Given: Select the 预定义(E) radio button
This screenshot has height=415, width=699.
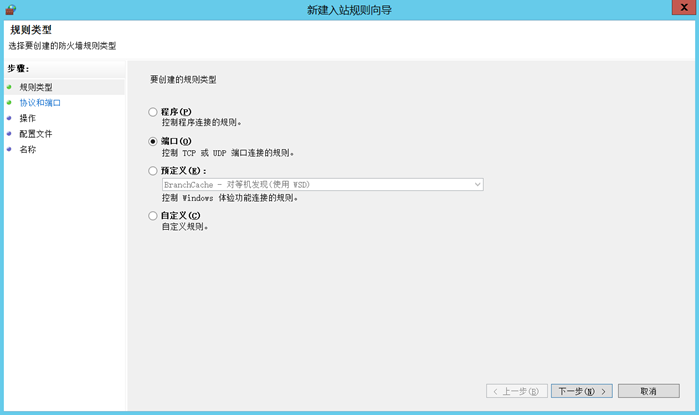Looking at the screenshot, I should [x=152, y=171].
